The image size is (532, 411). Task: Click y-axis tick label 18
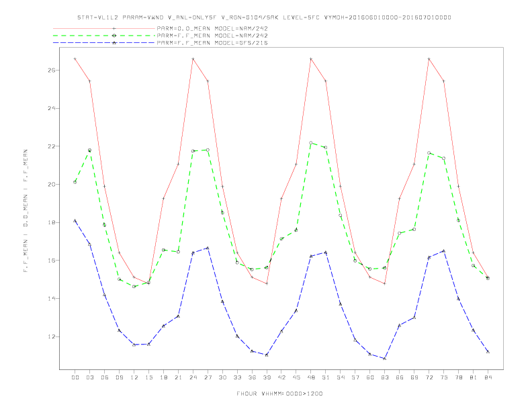(x=52, y=222)
